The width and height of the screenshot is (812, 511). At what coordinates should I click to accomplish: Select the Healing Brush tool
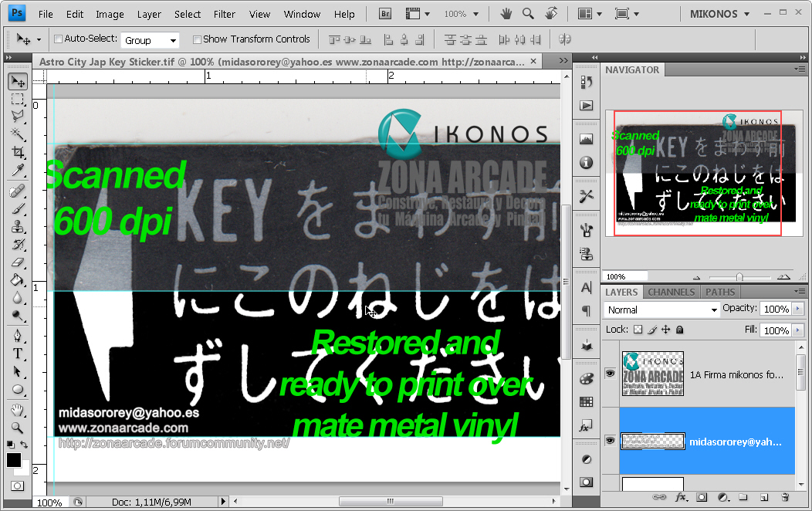[17, 192]
